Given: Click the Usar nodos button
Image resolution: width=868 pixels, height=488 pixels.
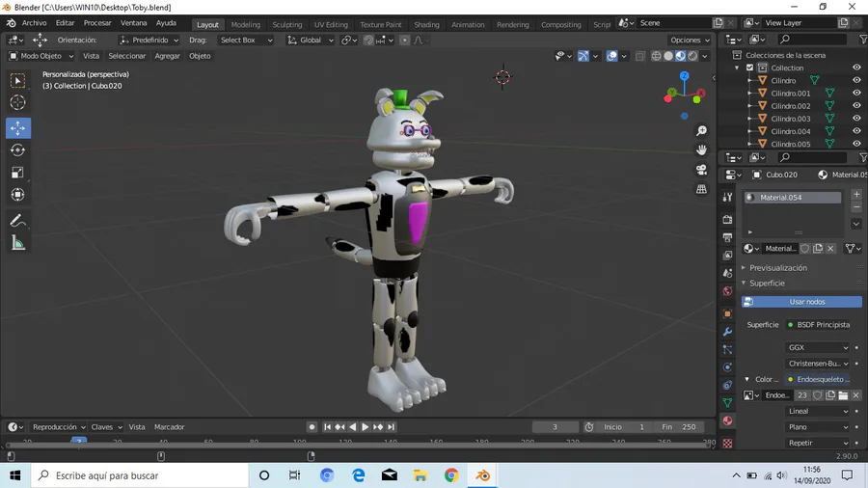Looking at the screenshot, I should click(x=801, y=302).
